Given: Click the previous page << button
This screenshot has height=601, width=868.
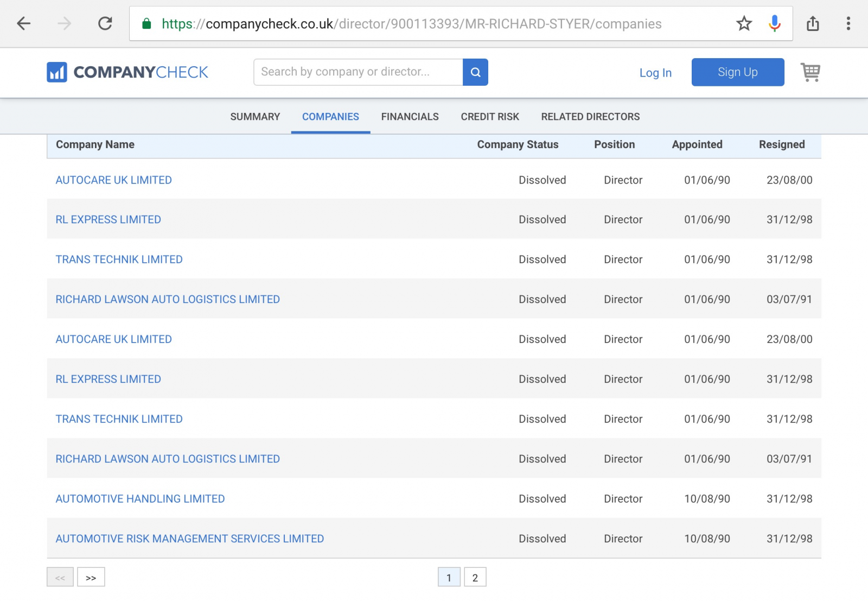Looking at the screenshot, I should (60, 577).
